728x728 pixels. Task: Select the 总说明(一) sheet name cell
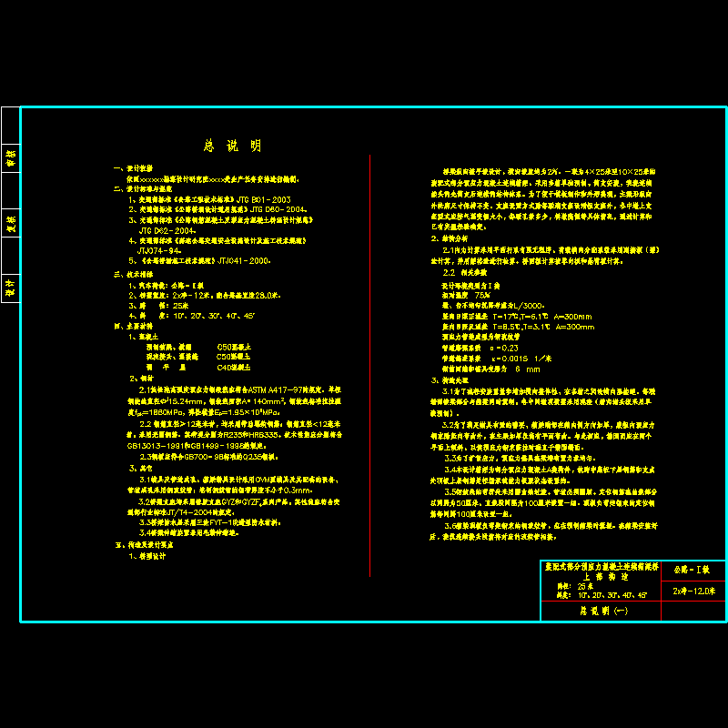[x=603, y=612]
